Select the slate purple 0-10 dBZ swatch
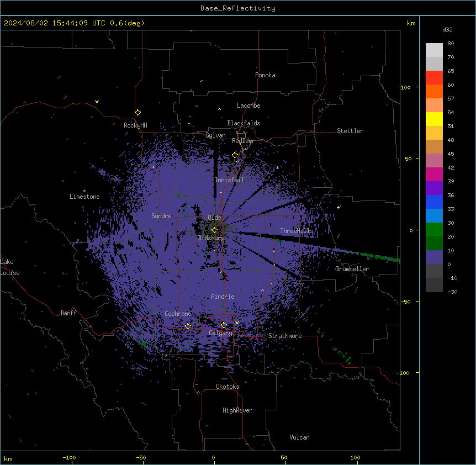This screenshot has height=465, width=476. click(x=434, y=257)
